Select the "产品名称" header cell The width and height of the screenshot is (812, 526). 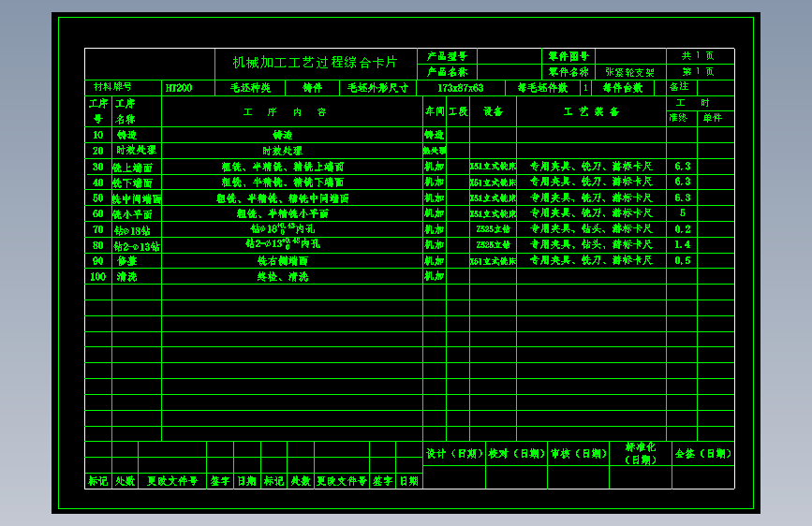(447, 72)
